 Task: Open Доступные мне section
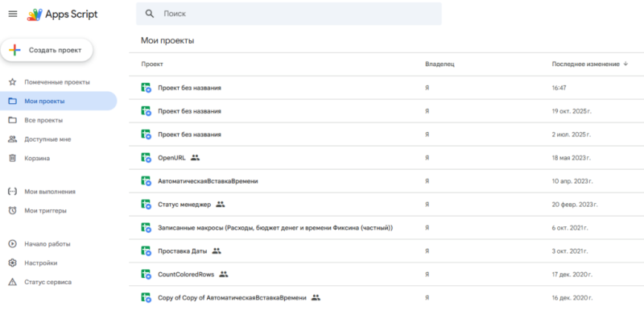(x=47, y=139)
